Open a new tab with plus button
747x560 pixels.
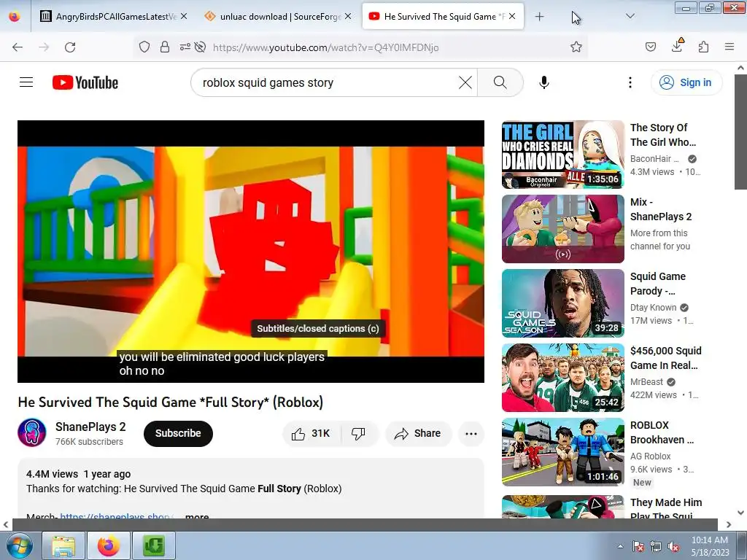pyautogui.click(x=539, y=17)
